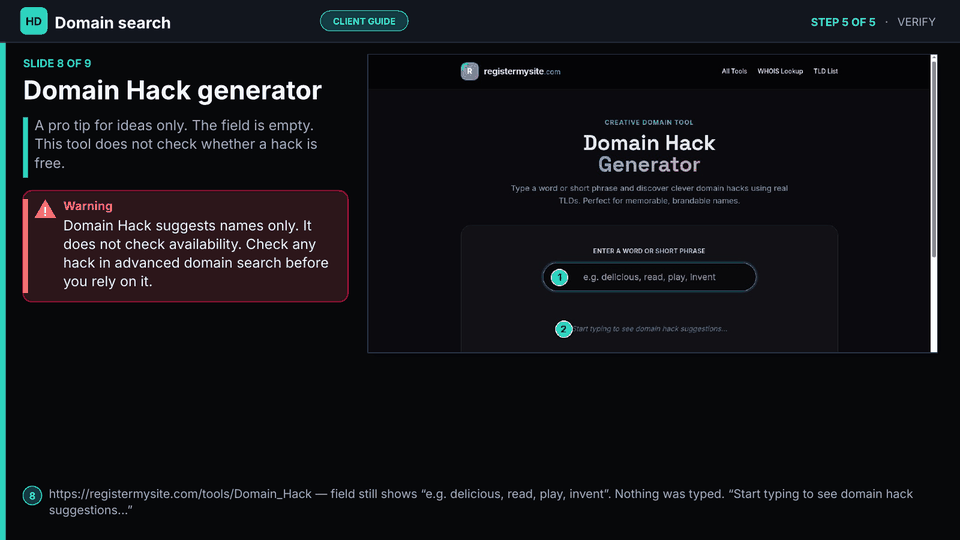Open the WHOIS Lookup nav link
The image size is (960, 540).
pos(780,71)
